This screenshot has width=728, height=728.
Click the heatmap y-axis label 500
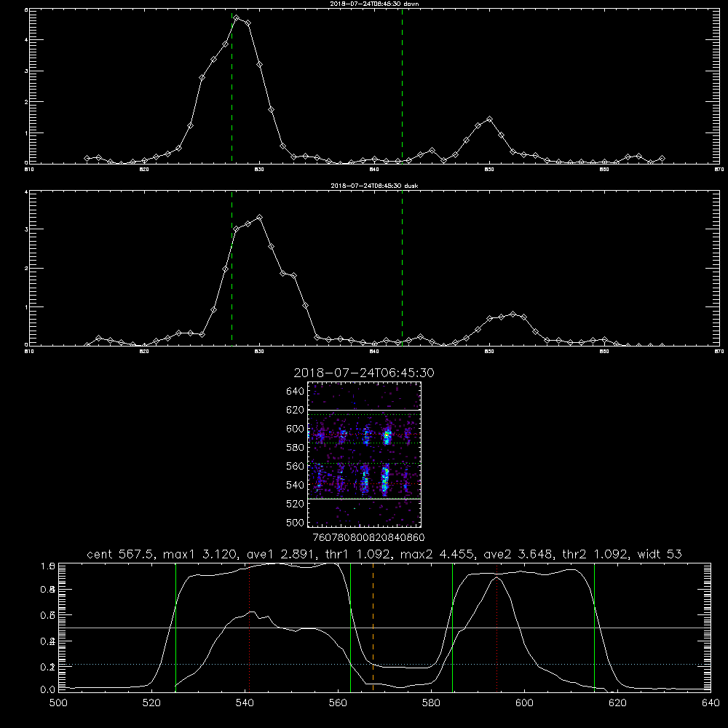pos(296,522)
